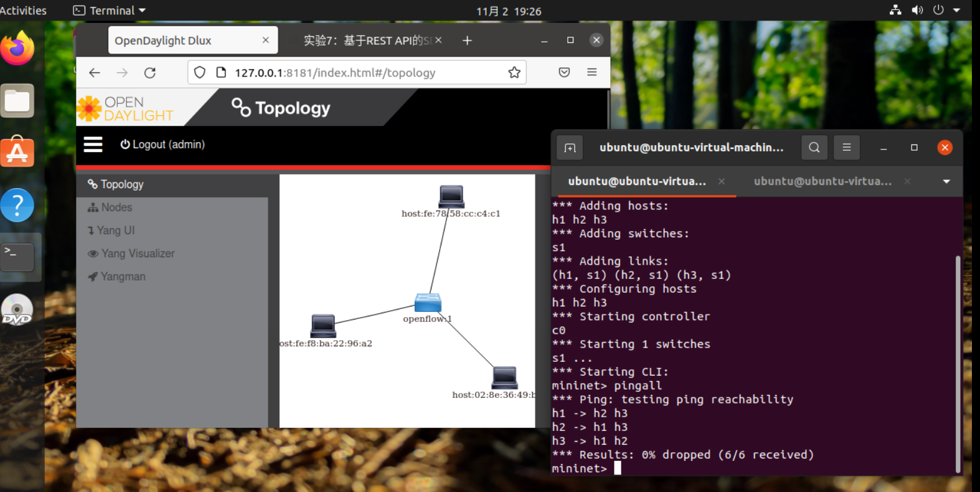The image size is (980, 492).
Task: Open the Terminal app menu in top bar
Action: (110, 11)
